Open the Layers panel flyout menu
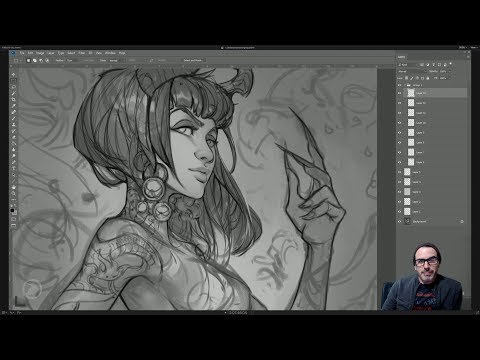Image resolution: width=480 pixels, height=360 pixels. tap(468, 57)
